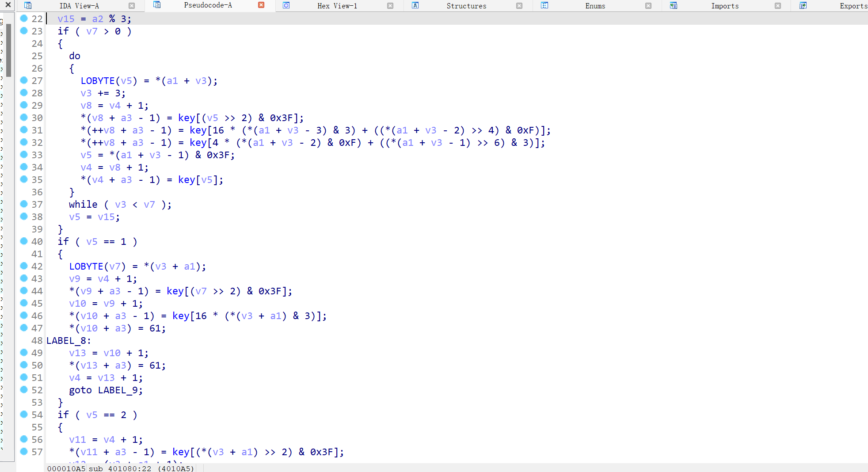The image size is (868, 472).
Task: Close the Pseudocode-A tab
Action: (x=261, y=5)
